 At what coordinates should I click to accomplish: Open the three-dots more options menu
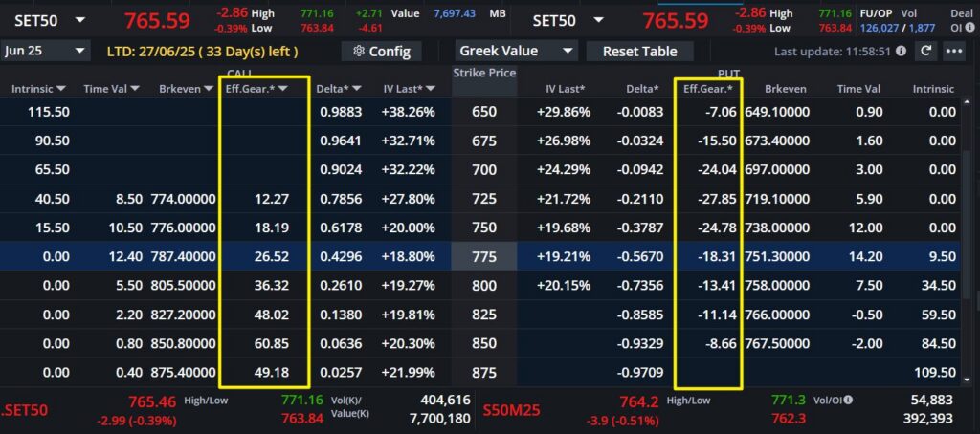click(x=953, y=51)
